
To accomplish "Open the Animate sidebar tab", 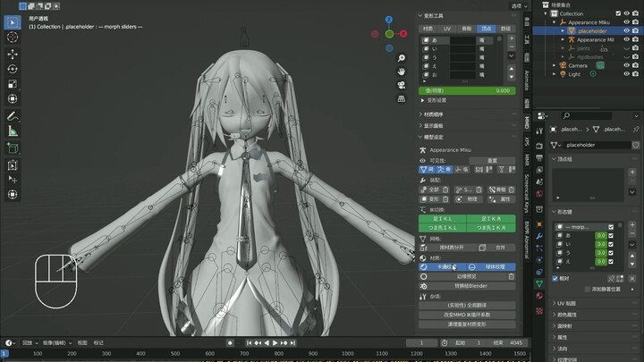I will (527, 80).
